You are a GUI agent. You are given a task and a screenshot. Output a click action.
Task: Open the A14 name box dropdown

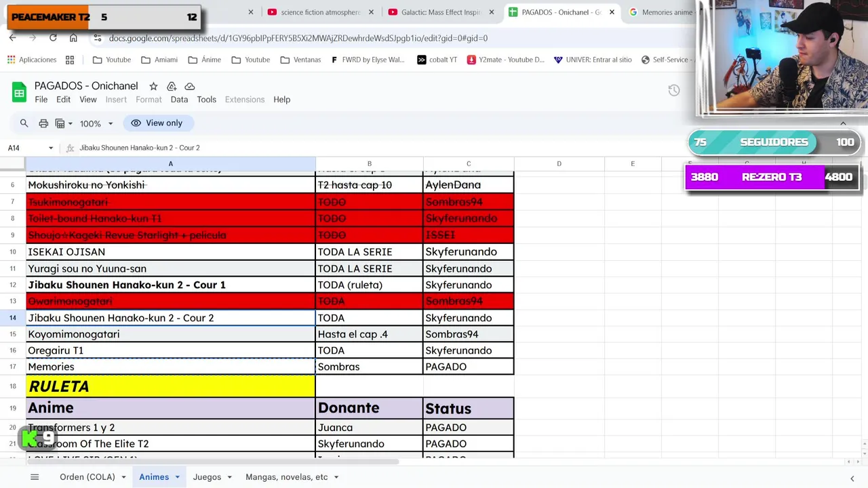[x=50, y=148]
